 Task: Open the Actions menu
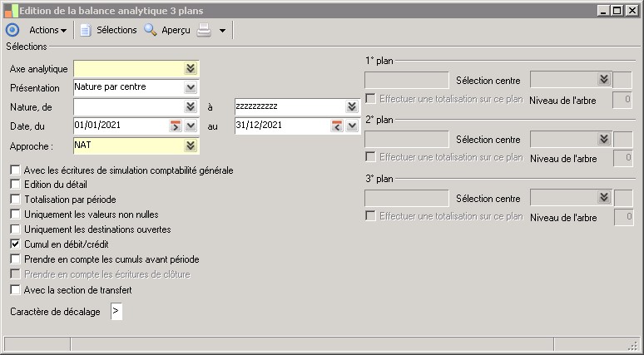point(47,30)
